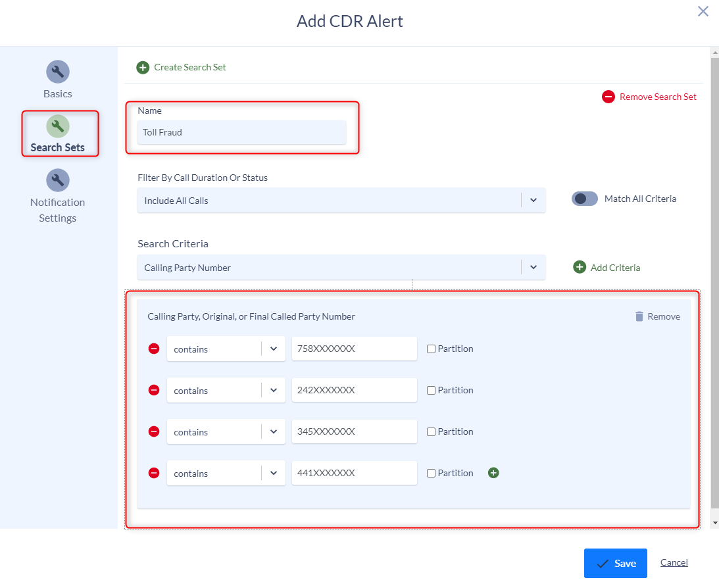
Task: Click the red minus Remove Search Set icon
Action: point(608,97)
